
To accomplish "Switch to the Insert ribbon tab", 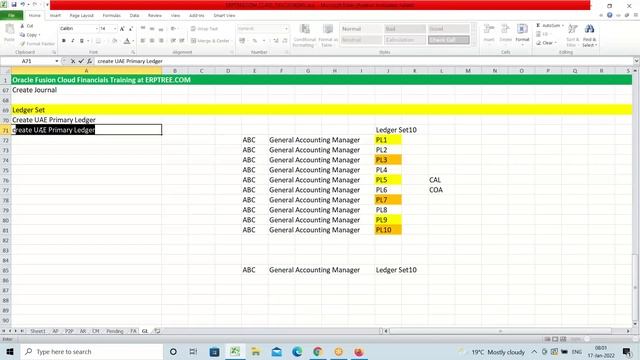I will (x=55, y=16).
